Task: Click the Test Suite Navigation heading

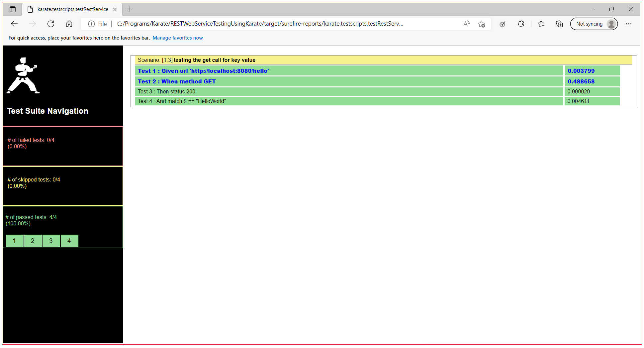Action: coord(48,111)
